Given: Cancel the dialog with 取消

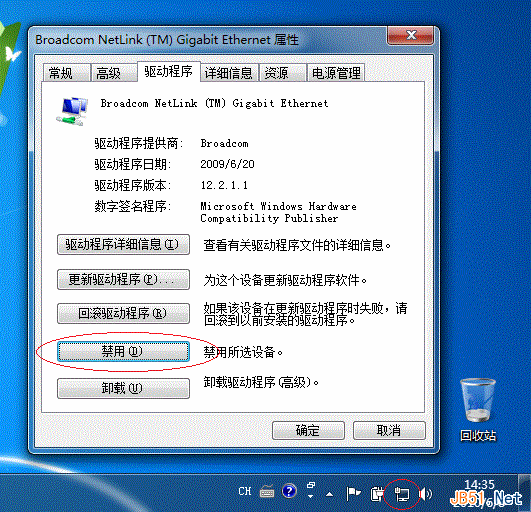Looking at the screenshot, I should 389,430.
